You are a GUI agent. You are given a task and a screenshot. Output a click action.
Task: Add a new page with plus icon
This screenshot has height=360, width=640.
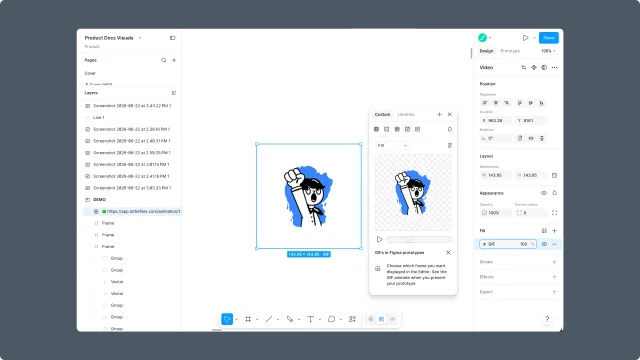[174, 60]
